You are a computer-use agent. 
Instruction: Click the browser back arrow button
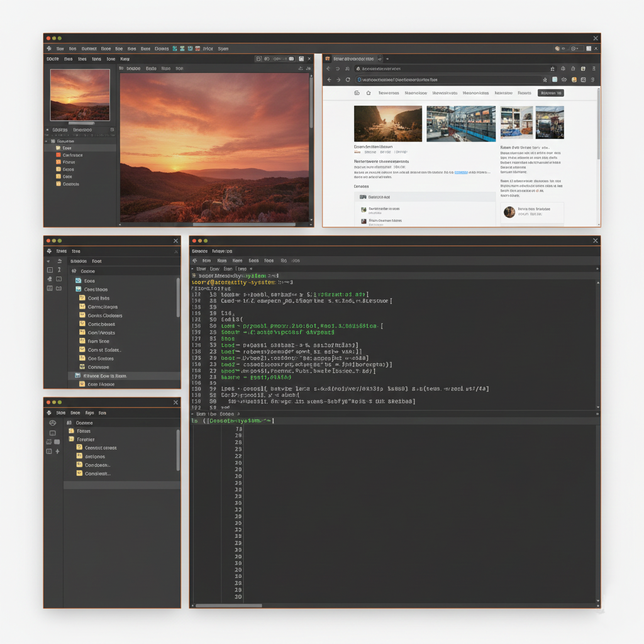[x=328, y=80]
